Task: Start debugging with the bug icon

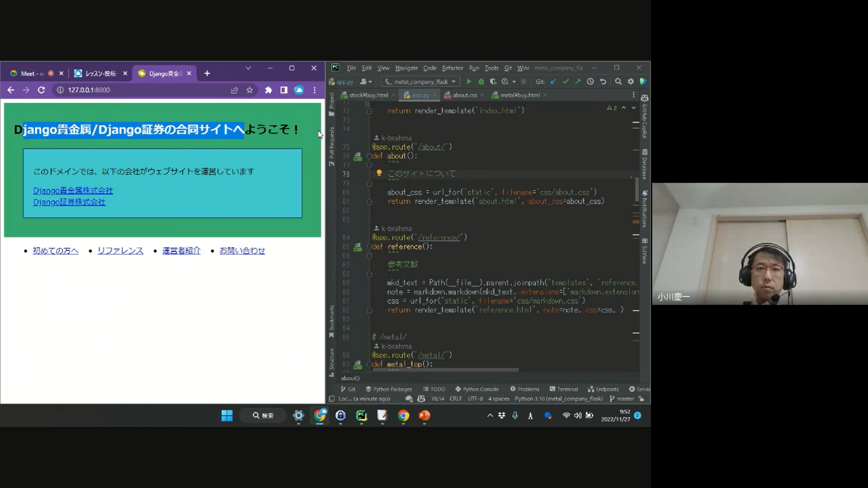Action: tap(481, 82)
